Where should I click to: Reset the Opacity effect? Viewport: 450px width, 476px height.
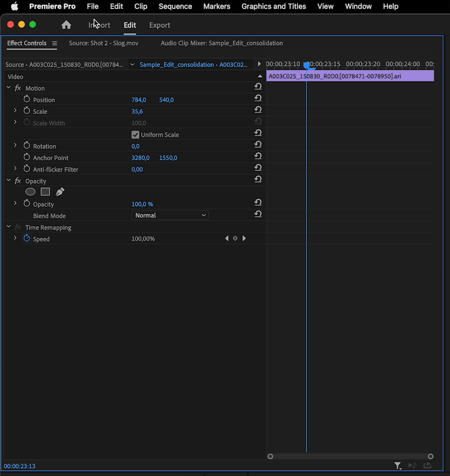pos(258,179)
